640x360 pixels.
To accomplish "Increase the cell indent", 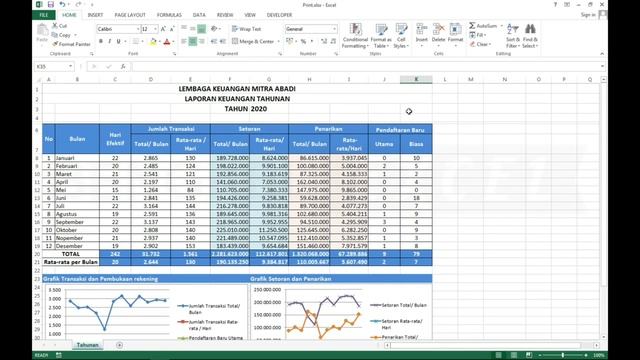I will [x=223, y=42].
